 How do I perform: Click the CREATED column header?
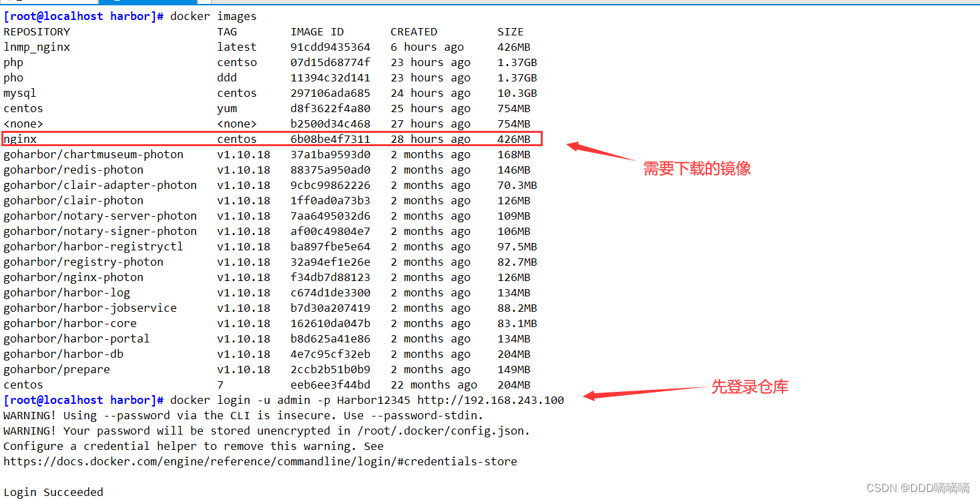(x=414, y=31)
